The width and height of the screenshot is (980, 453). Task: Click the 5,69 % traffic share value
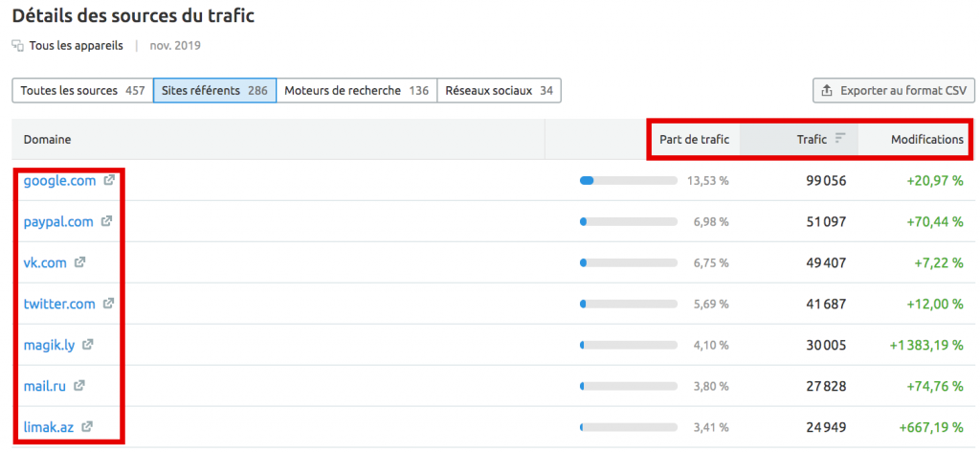(x=711, y=305)
